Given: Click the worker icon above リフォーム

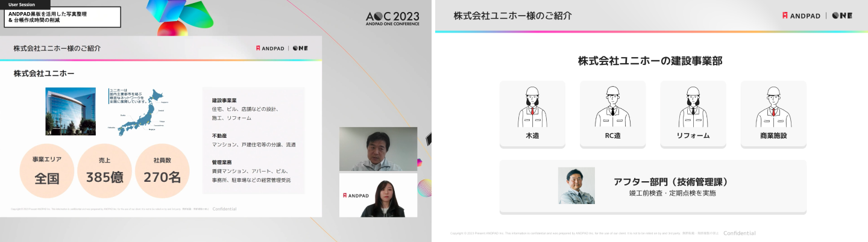Looking at the screenshot, I should tap(693, 107).
